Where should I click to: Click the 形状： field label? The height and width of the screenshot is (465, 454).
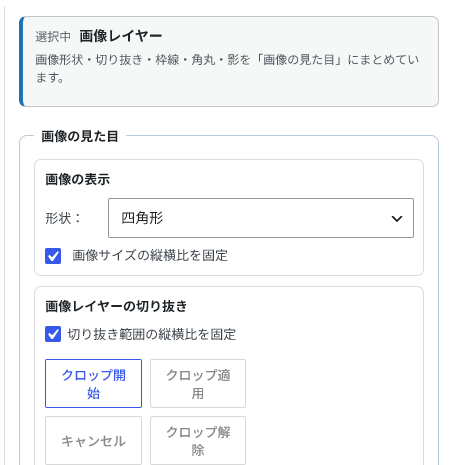pyautogui.click(x=63, y=218)
